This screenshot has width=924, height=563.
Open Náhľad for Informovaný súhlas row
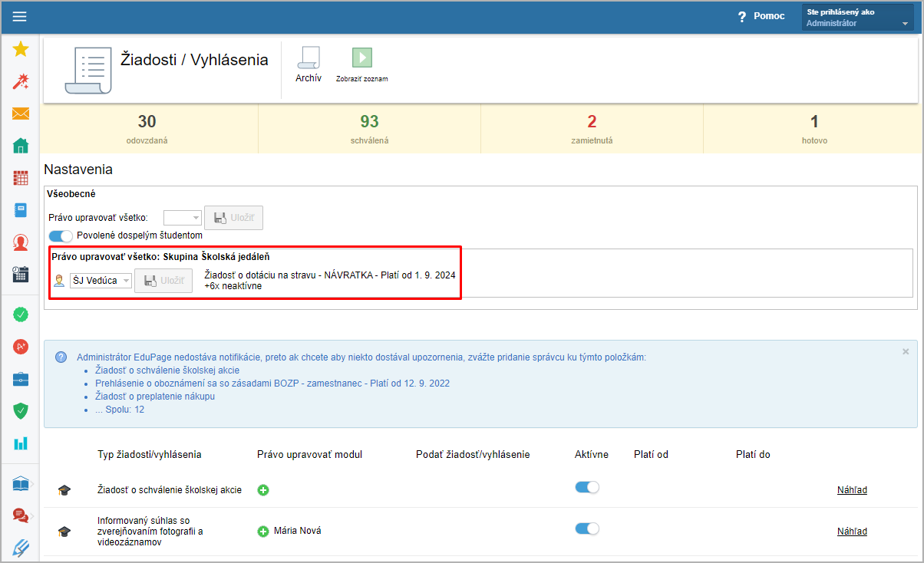click(x=852, y=531)
